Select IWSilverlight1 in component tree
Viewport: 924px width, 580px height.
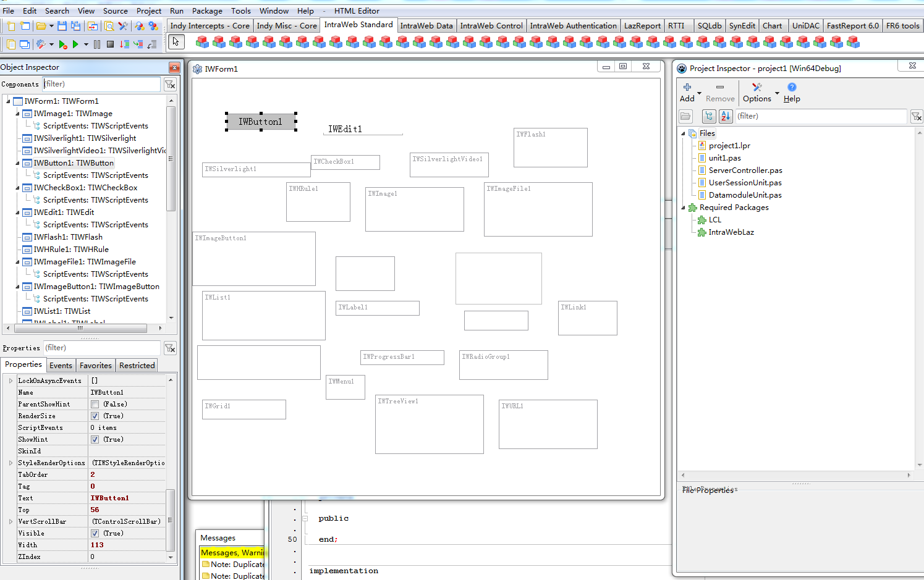point(85,138)
